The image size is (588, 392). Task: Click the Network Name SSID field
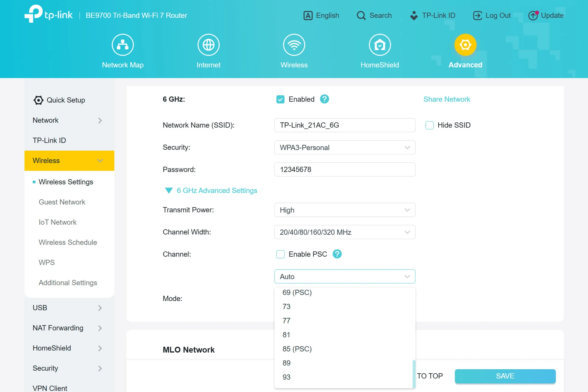click(x=345, y=125)
